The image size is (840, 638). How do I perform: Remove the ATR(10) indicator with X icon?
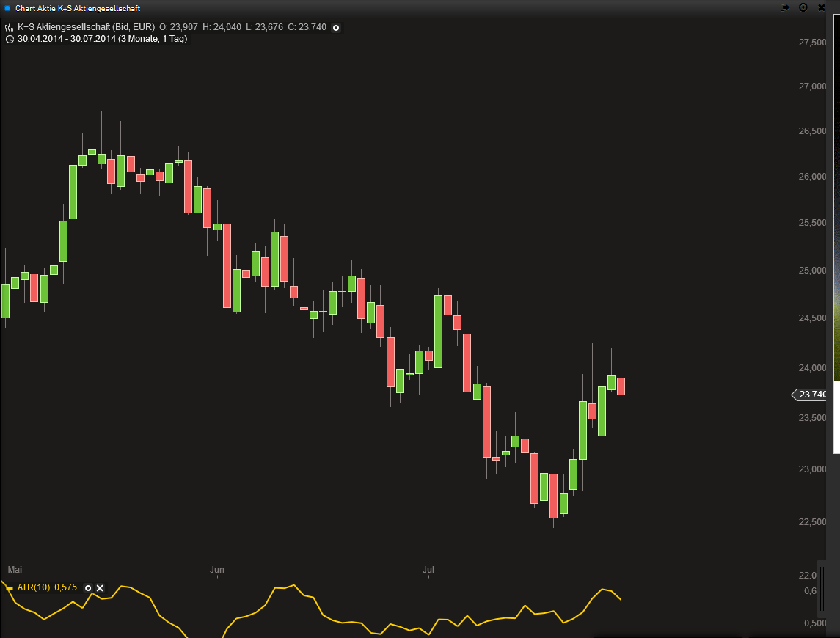coord(101,588)
